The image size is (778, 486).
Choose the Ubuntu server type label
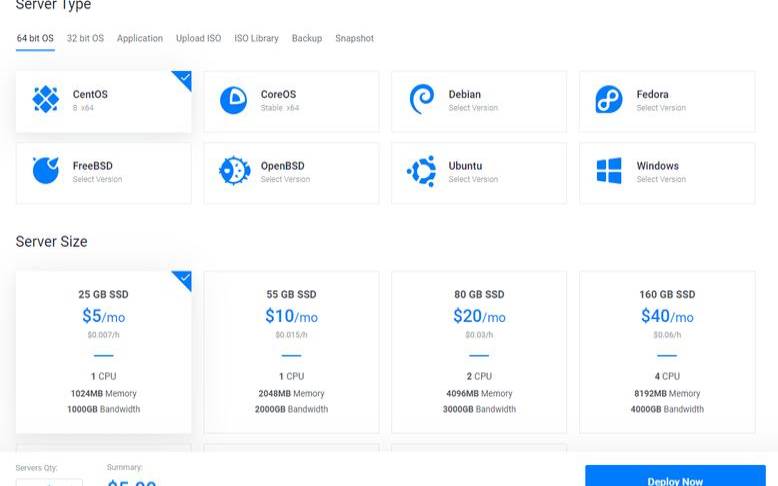point(465,166)
